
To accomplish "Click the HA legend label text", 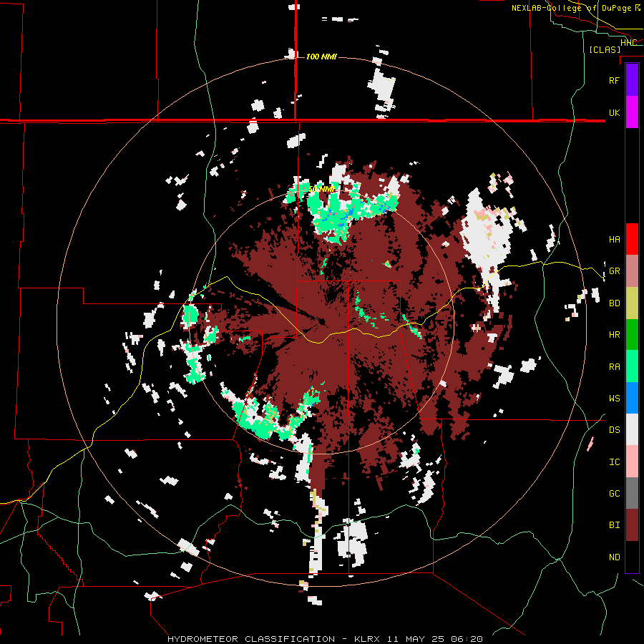I will click(614, 240).
